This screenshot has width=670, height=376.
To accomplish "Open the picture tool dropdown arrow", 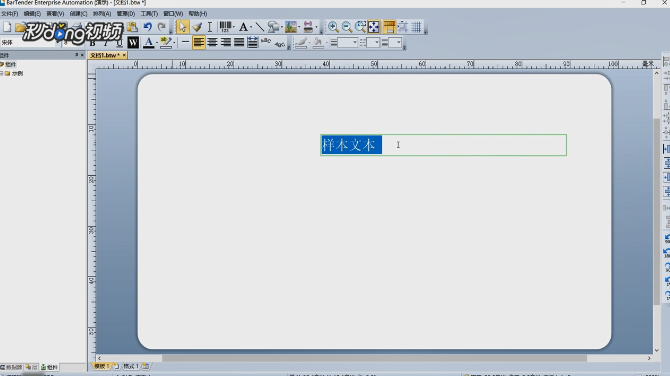I will (x=299, y=27).
